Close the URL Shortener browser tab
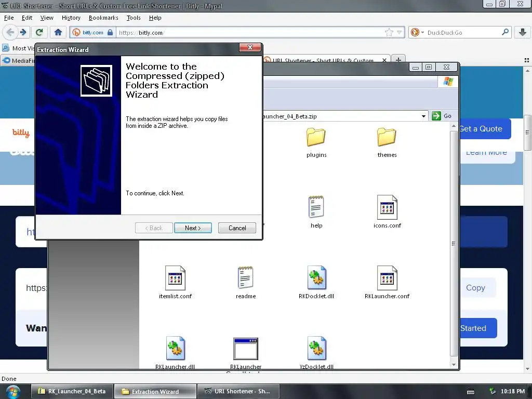This screenshot has width=532, height=399. pos(384,60)
